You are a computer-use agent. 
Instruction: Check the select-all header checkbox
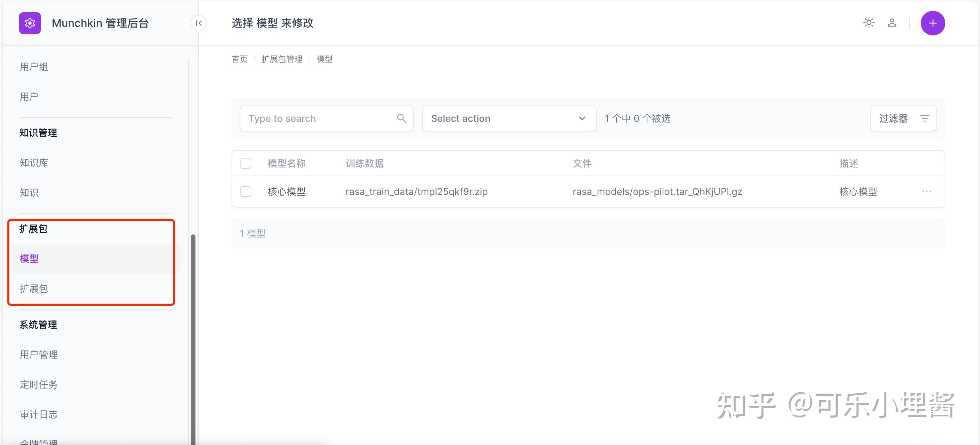(246, 163)
